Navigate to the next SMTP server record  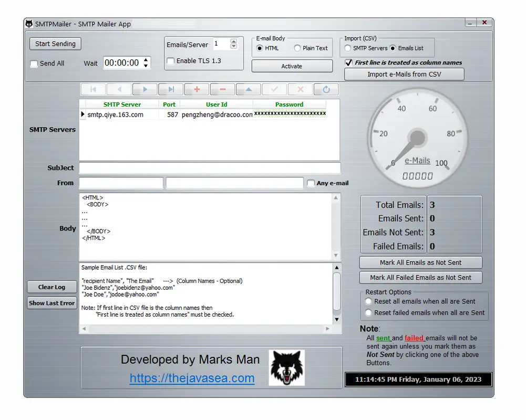coord(145,89)
